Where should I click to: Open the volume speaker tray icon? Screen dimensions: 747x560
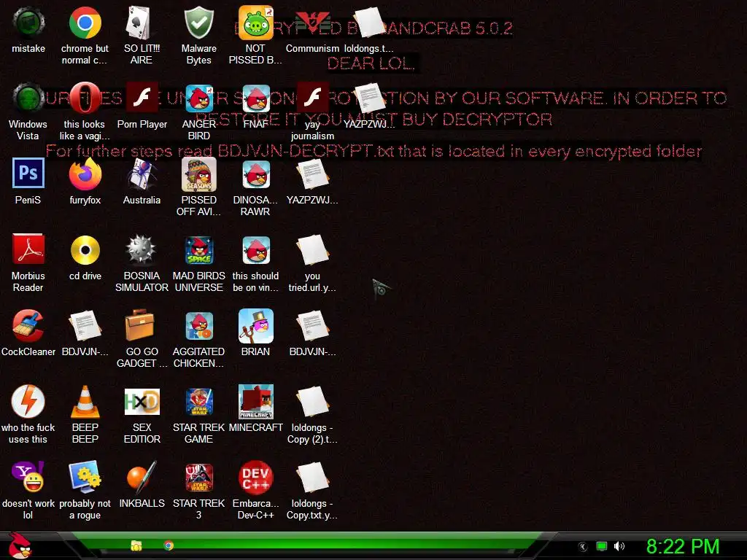[x=619, y=547]
